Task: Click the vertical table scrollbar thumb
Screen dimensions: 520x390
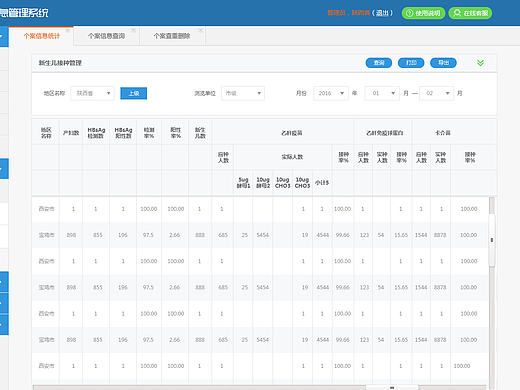Action: [x=492, y=240]
